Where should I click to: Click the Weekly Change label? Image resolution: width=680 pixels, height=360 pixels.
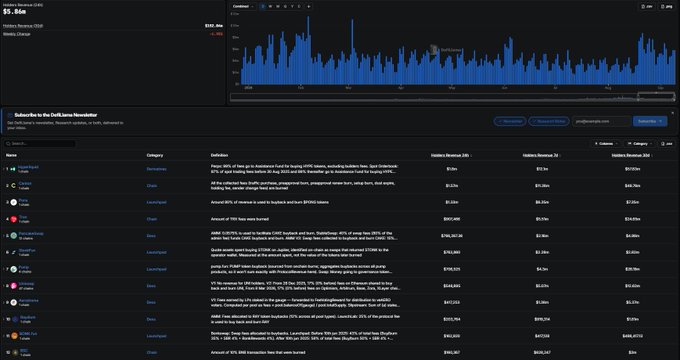[x=16, y=34]
